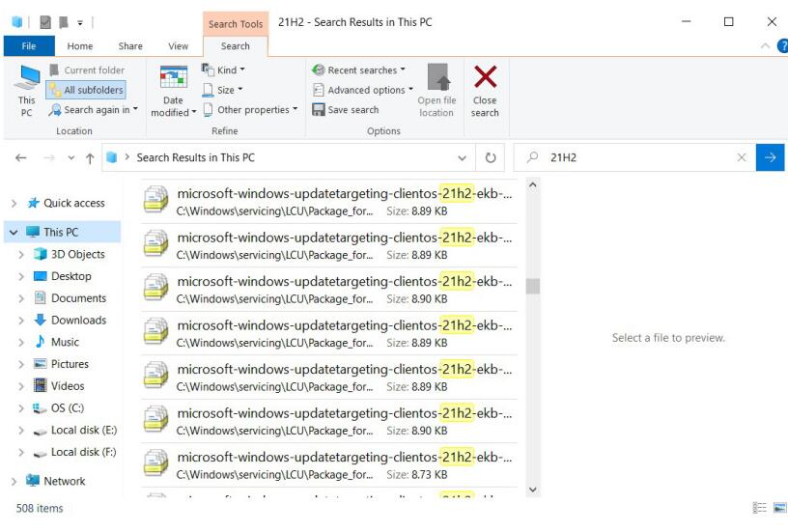
Task: Click the refresh button beside address bar
Action: (490, 157)
